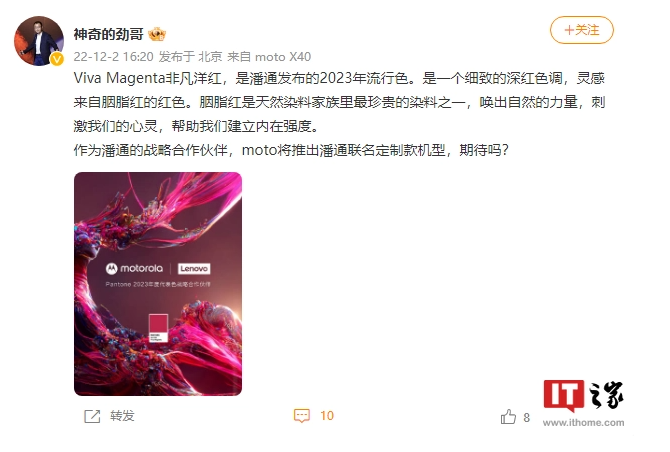Click the Lenovo badge in the poster
The height and width of the screenshot is (452, 670).
(x=194, y=269)
